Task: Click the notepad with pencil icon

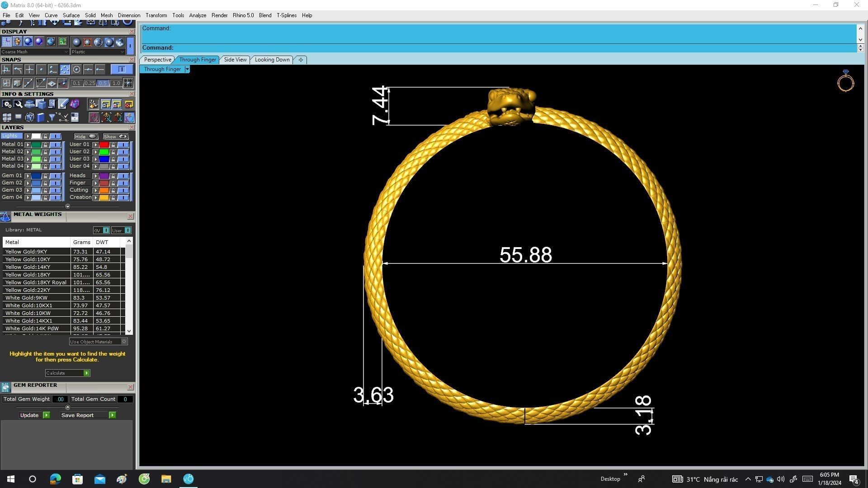Action: [63, 104]
